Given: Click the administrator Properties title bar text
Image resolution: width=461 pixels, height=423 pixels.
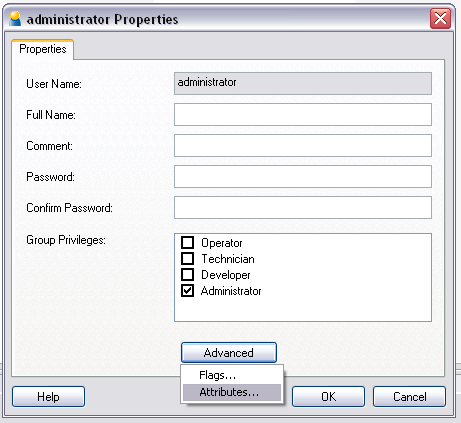Looking at the screenshot, I should tap(102, 19).
